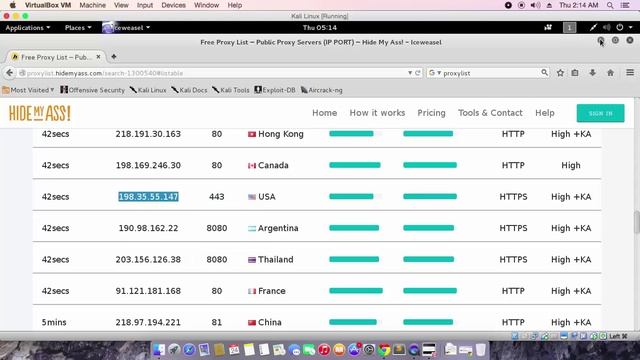Open the Kali Linux bookmark
Screen dimensions: 640x360
[x=148, y=90]
